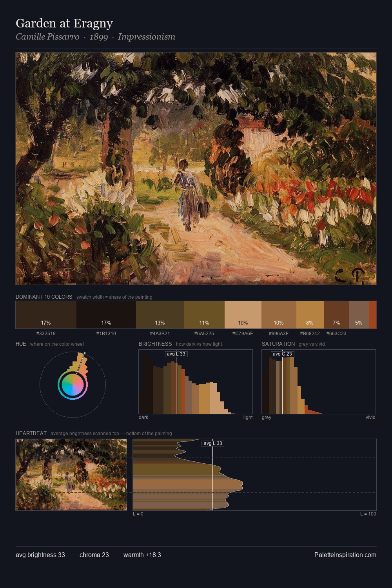This screenshot has height=588, width=392.
Task: Select the narrow rust-orange swatch at the end
Action: (372, 315)
